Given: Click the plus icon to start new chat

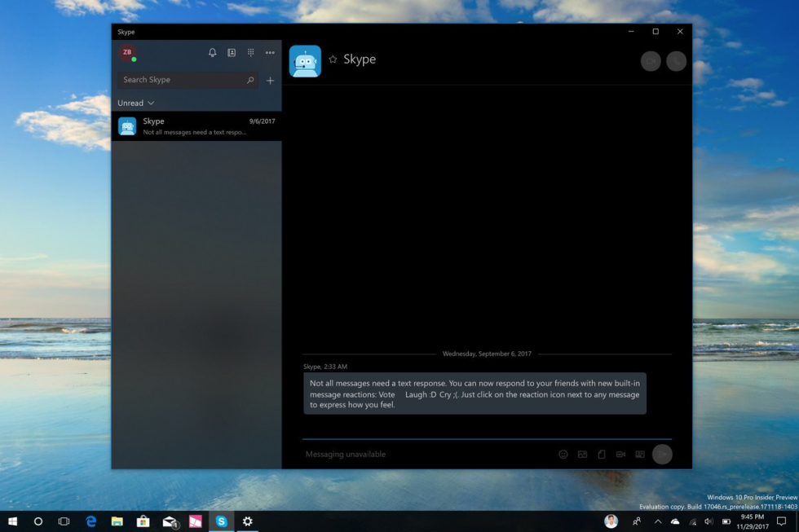Looking at the screenshot, I should [x=270, y=81].
